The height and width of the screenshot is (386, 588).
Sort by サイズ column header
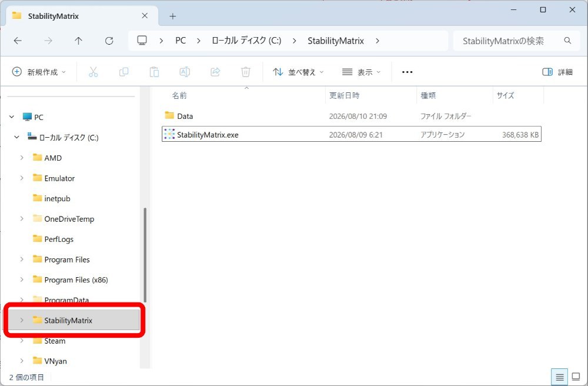[x=505, y=96]
